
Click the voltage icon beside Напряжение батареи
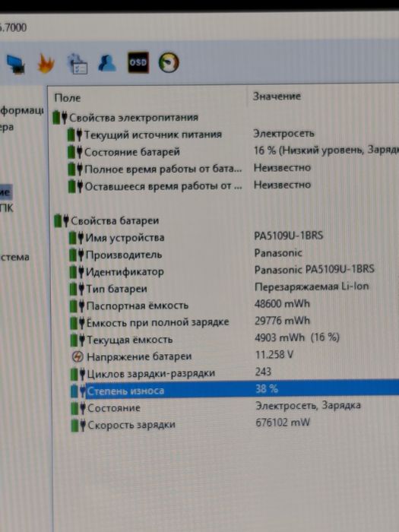(x=78, y=356)
